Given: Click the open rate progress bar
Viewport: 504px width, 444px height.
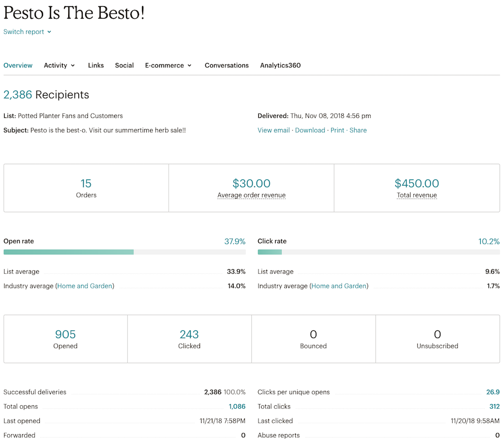Looking at the screenshot, I should click(x=124, y=252).
